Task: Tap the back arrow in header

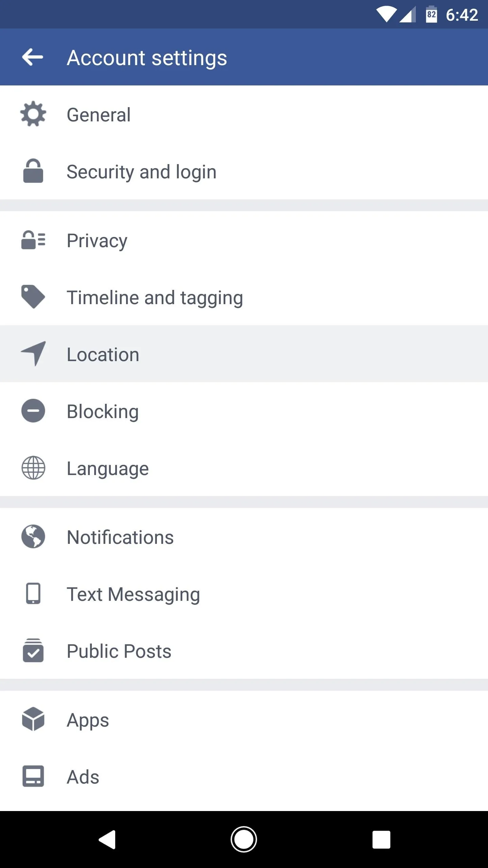Action: click(33, 57)
